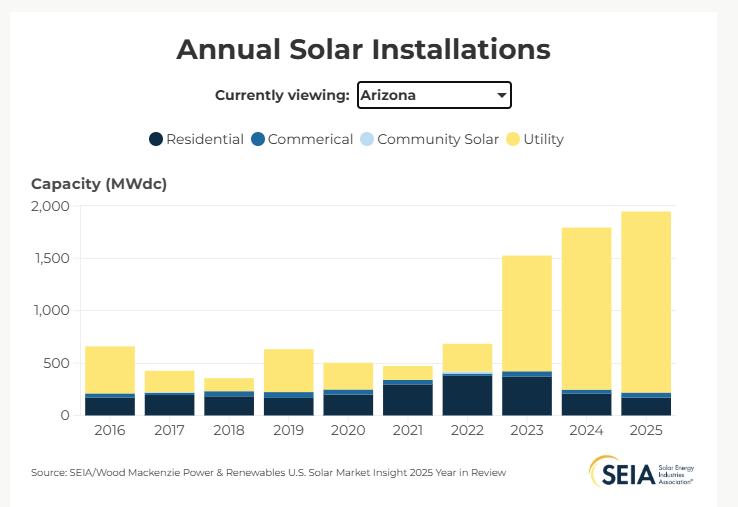Click the 2017 x-axis label
Viewport: 738px width, 507px height.
[169, 430]
